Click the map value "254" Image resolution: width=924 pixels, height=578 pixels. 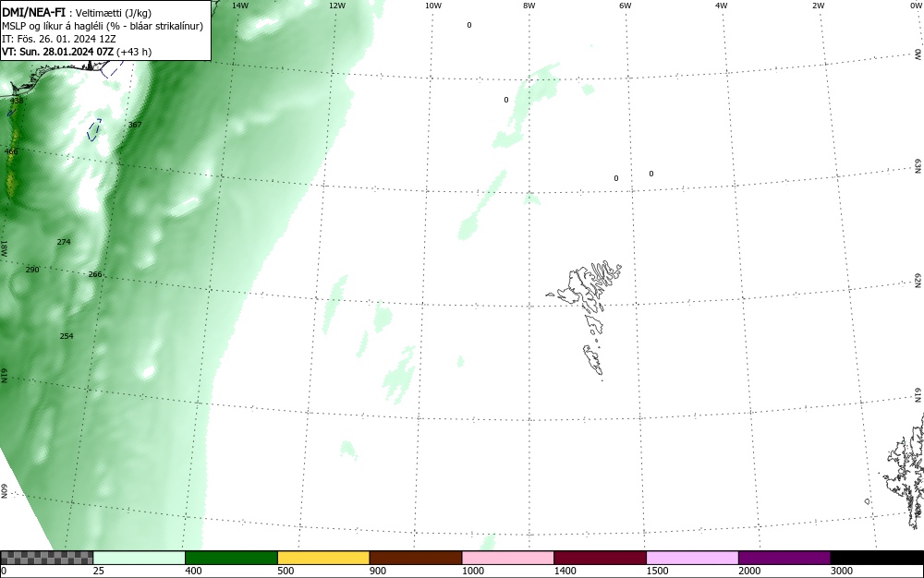pyautogui.click(x=67, y=336)
